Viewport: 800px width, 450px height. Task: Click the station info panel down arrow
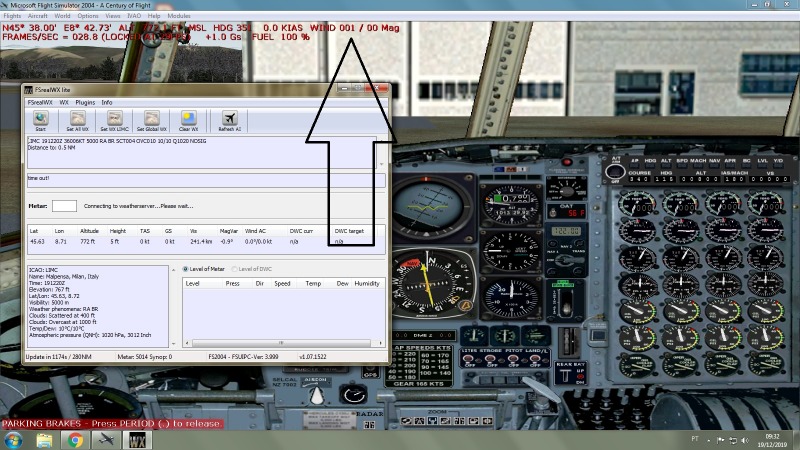coord(173,343)
